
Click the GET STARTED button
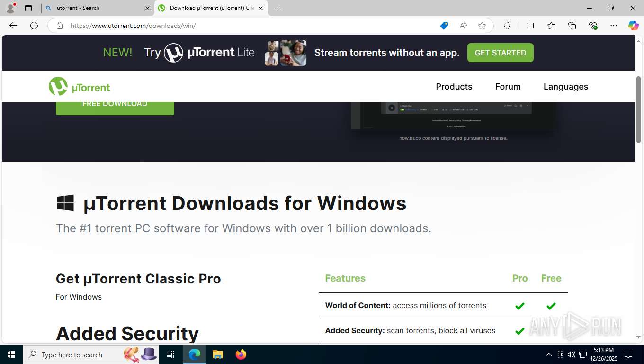point(500,53)
